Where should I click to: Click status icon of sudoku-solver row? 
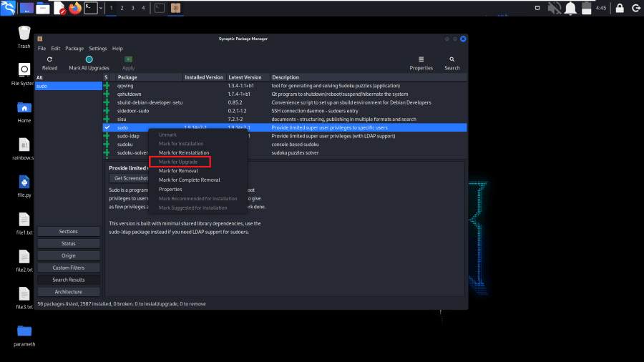[x=107, y=152]
